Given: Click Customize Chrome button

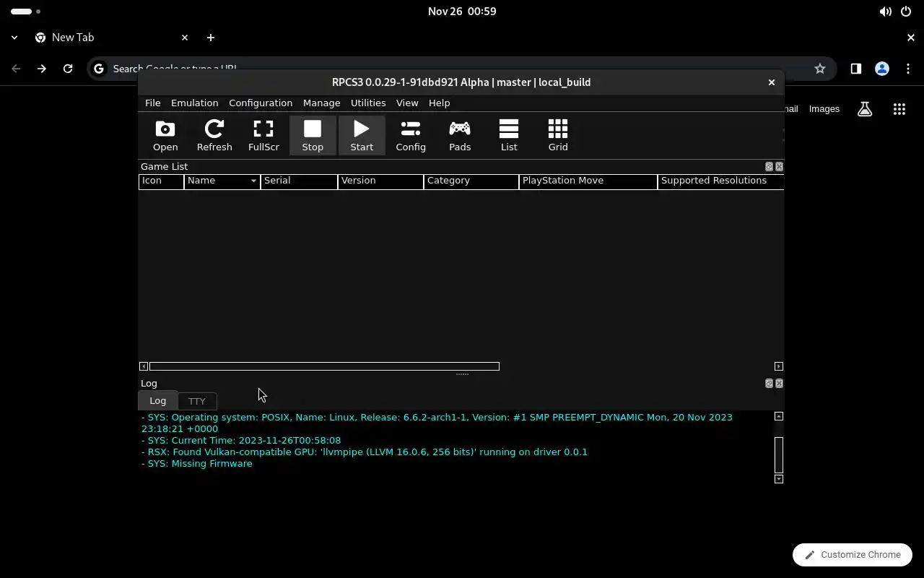Looking at the screenshot, I should [853, 555].
